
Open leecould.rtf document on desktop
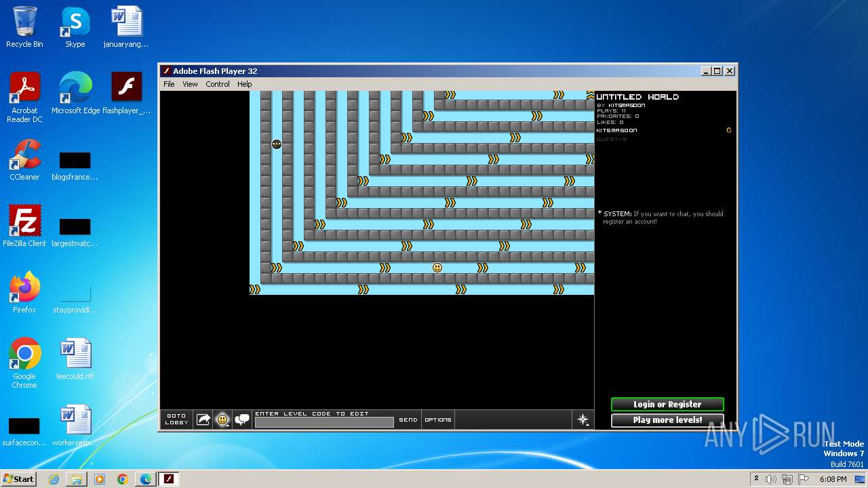(75, 359)
